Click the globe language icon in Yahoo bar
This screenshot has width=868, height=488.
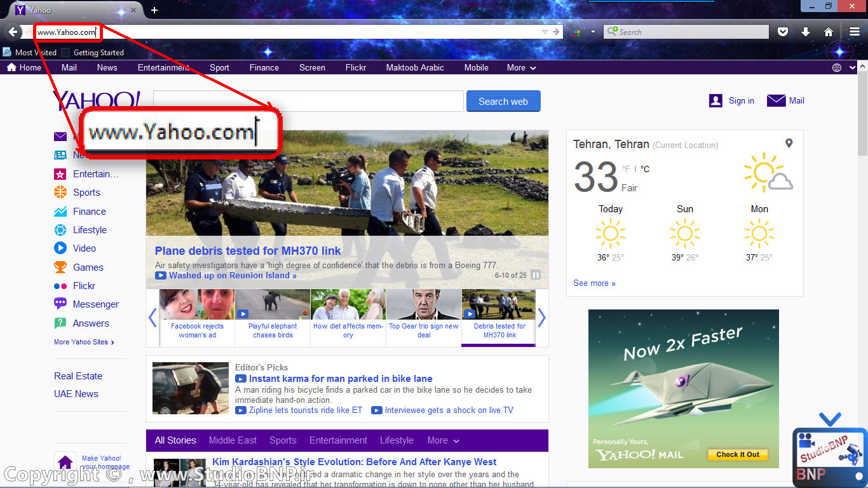tap(837, 67)
